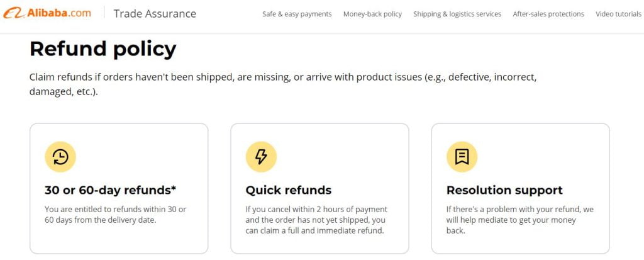Image resolution: width=644 pixels, height=260 pixels.
Task: Click the Resolution support heading
Action: click(504, 190)
